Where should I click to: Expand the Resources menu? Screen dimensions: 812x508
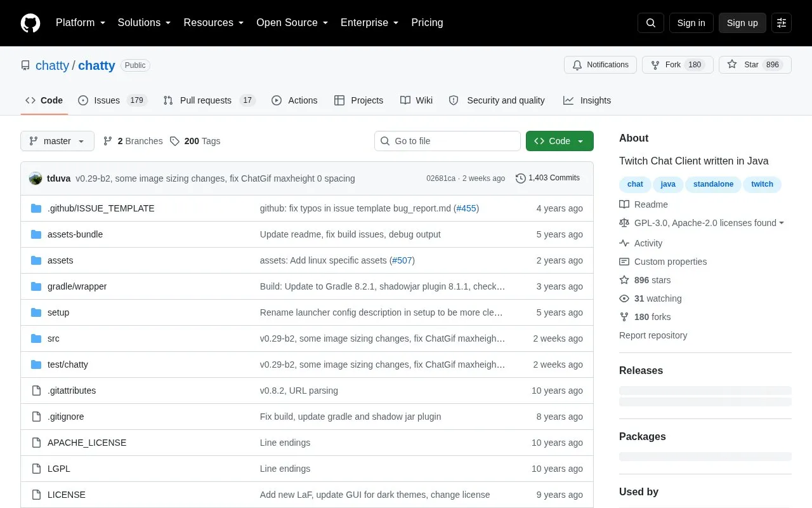pos(214,23)
